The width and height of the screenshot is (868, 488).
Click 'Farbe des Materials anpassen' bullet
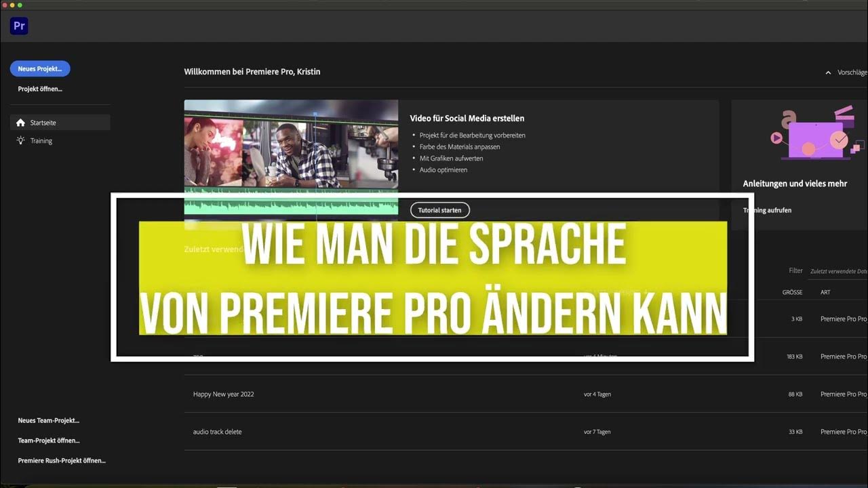pos(459,147)
